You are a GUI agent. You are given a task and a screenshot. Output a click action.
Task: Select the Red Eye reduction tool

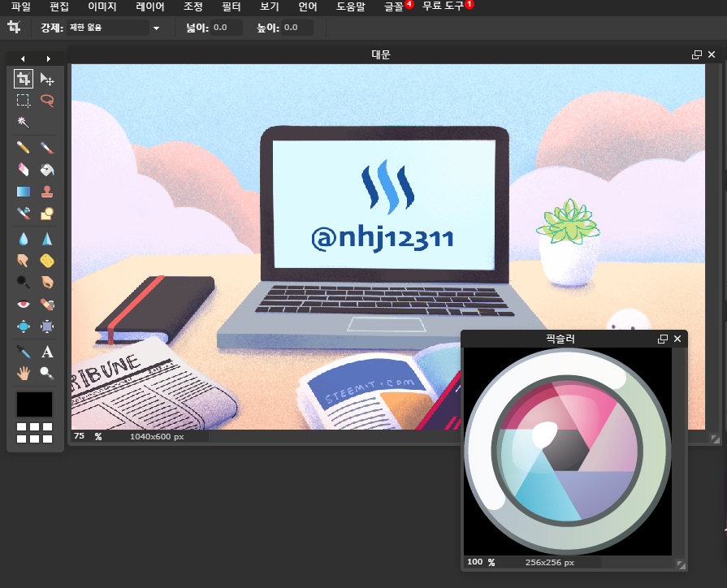pos(24,305)
